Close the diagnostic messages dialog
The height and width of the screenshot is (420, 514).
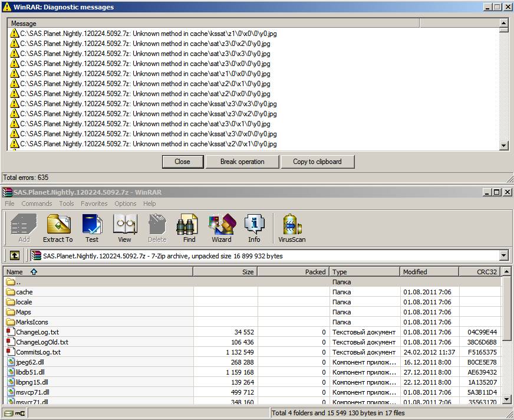182,162
